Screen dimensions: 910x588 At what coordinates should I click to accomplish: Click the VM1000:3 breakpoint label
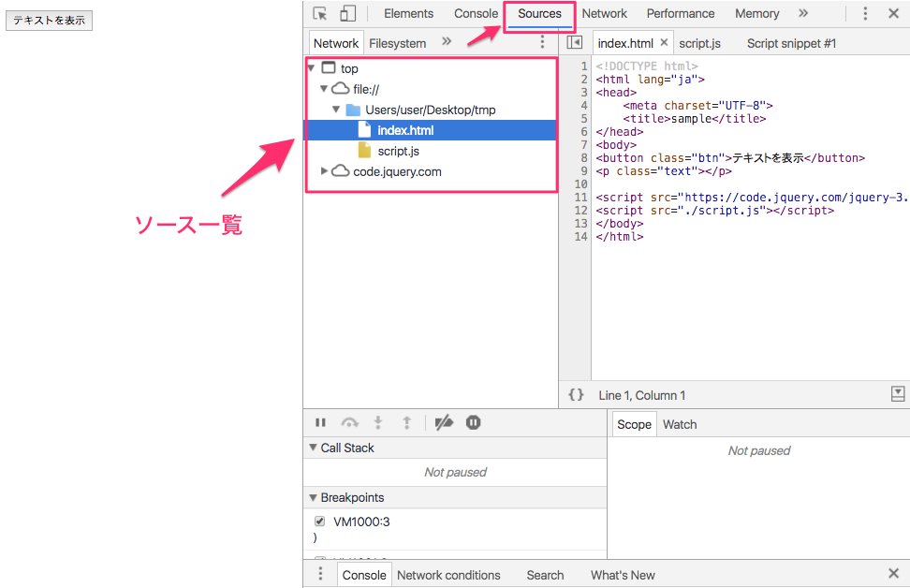361,522
